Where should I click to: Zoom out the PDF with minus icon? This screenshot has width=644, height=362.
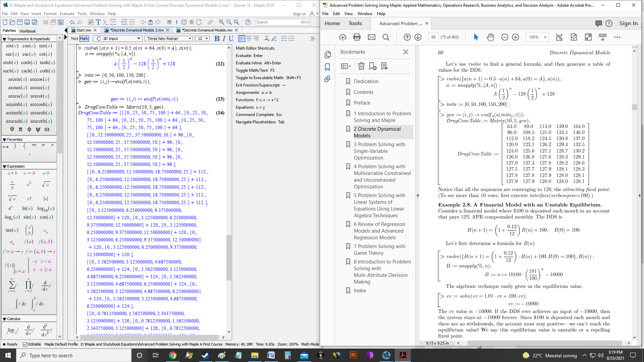[x=505, y=37]
